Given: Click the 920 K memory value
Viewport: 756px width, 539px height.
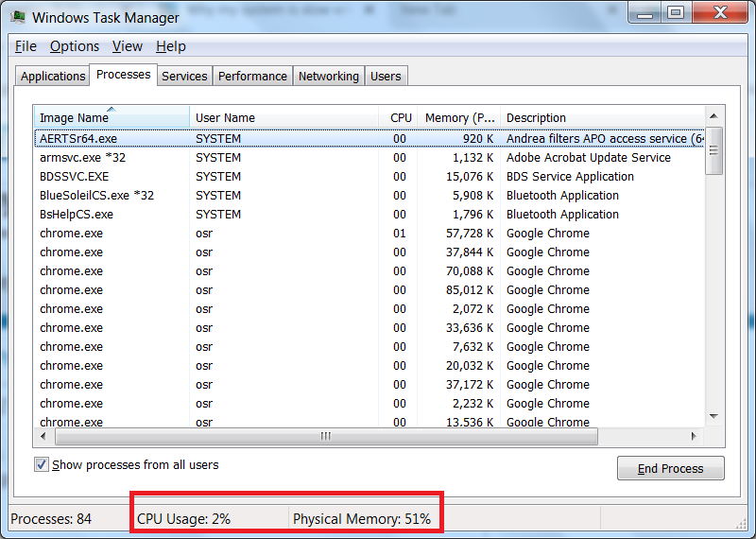Looking at the screenshot, I should (478, 139).
